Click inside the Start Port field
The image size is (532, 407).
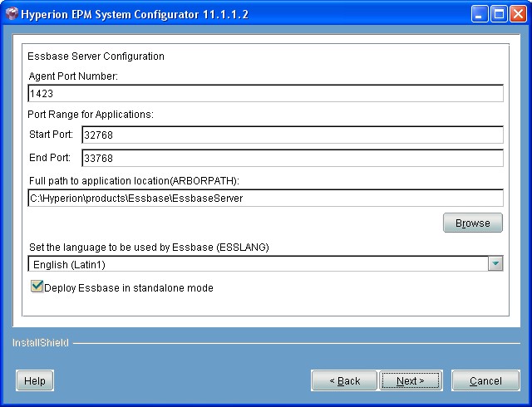292,135
